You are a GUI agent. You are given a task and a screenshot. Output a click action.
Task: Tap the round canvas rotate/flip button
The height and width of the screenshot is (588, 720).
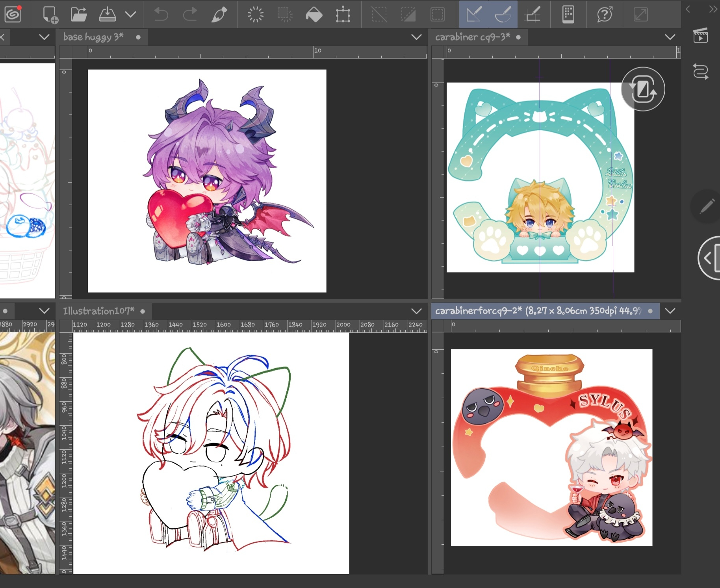643,89
